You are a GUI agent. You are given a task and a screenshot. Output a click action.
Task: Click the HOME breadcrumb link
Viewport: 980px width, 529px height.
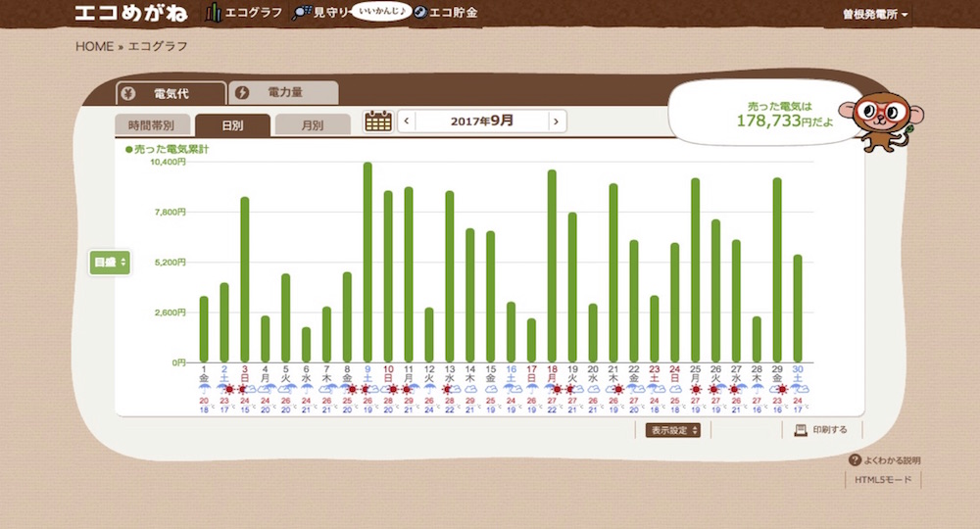pos(94,47)
